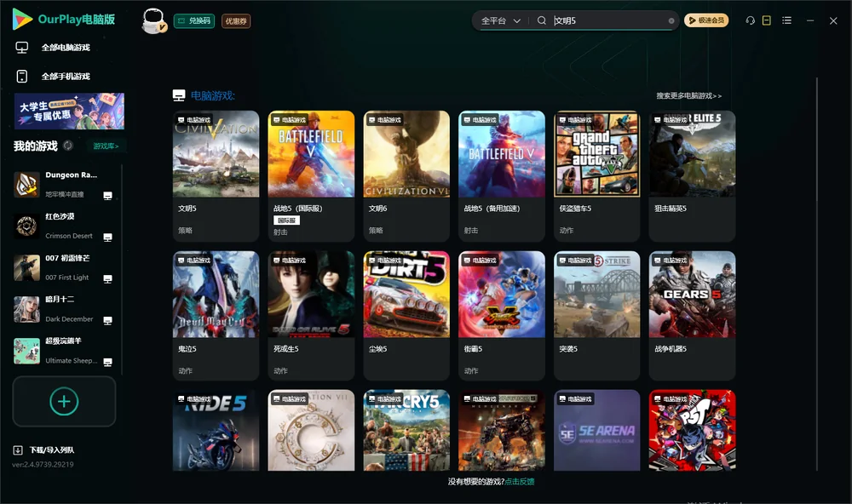The width and height of the screenshot is (852, 504).
Task: Click the monitor icon beside 电脑游戏 heading
Action: pyautogui.click(x=179, y=95)
